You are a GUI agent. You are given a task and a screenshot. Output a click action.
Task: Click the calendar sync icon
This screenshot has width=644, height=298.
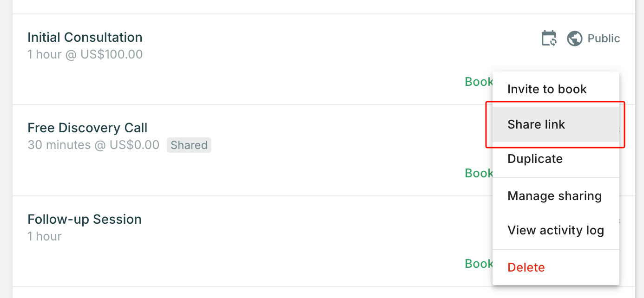pos(549,39)
